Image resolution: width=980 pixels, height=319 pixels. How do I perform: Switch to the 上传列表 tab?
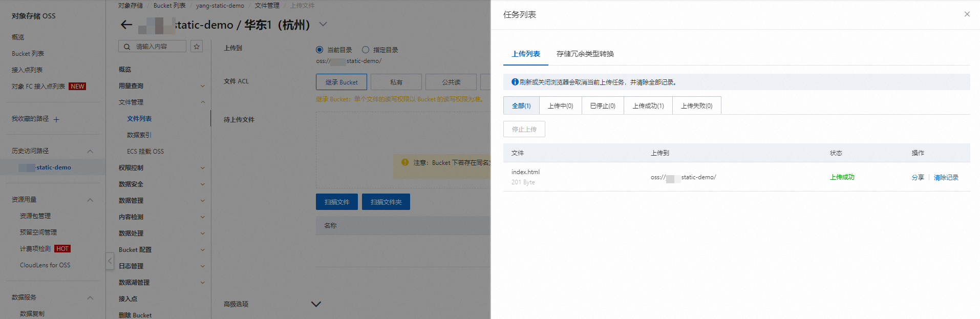(x=526, y=54)
